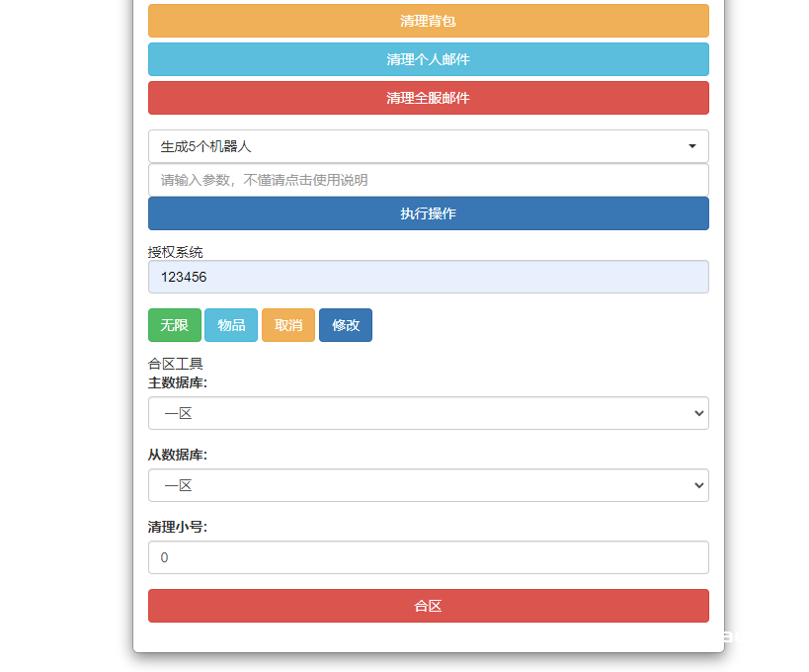Click the 授权系统 field containing 123456
The width and height of the screenshot is (809, 672).
coord(428,277)
